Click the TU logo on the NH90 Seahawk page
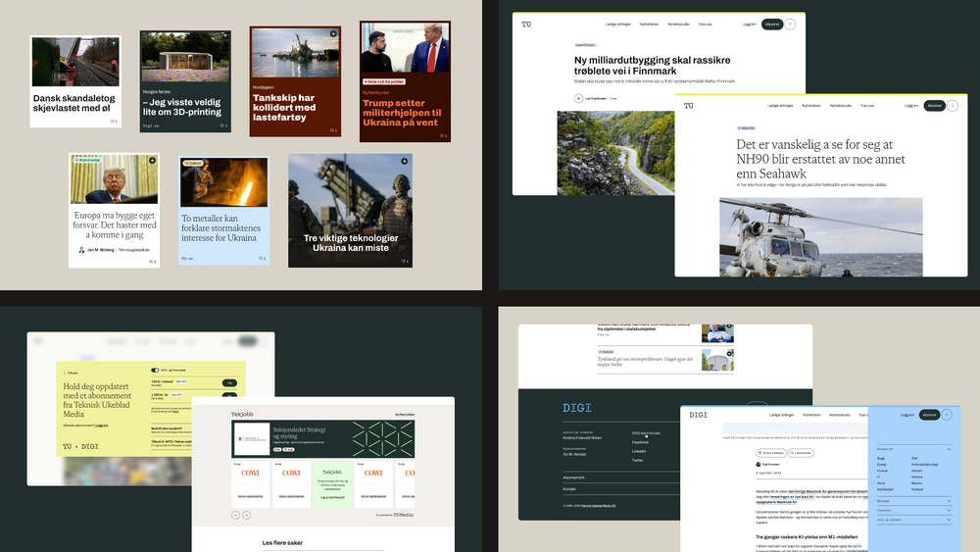Image resolution: width=980 pixels, height=552 pixels. 688,106
